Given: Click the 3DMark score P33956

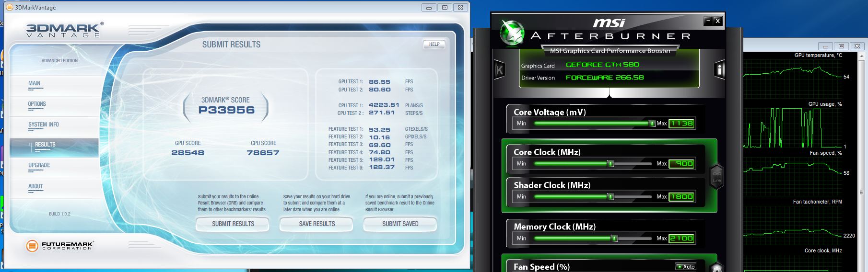Looking at the screenshot, I should tap(226, 110).
